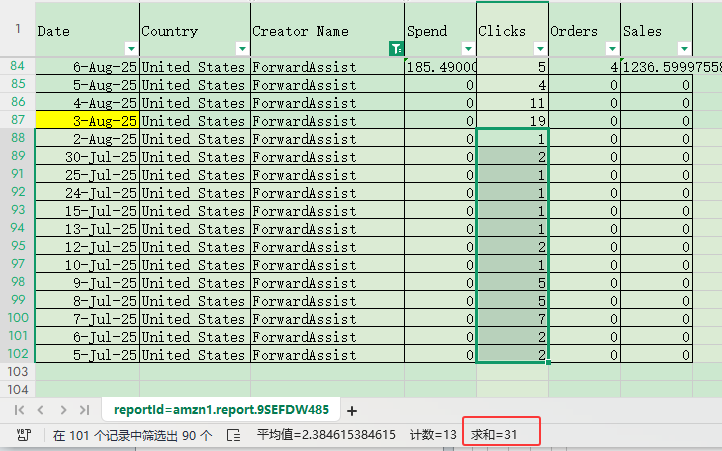Click the Clicks cell with value 11
This screenshot has height=451, width=722.
point(512,102)
